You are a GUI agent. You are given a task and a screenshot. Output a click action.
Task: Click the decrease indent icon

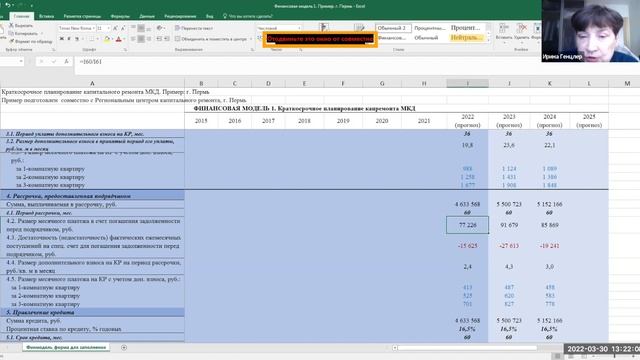[x=159, y=39]
